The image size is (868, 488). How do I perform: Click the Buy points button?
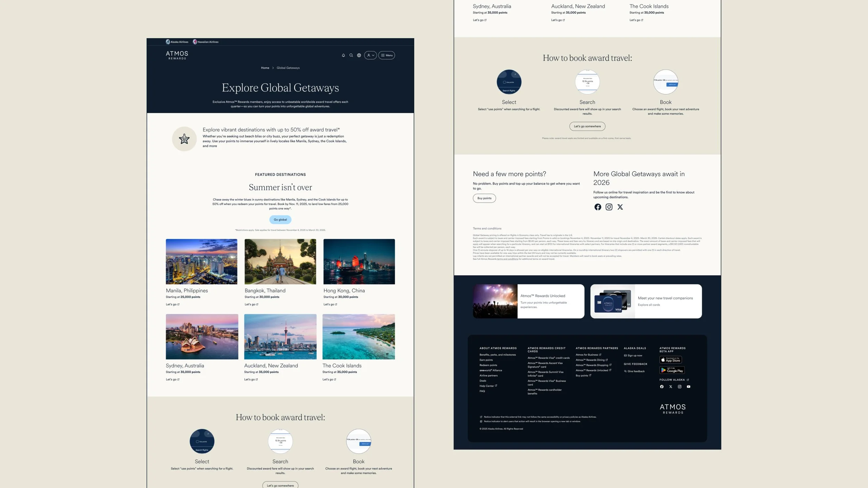coord(484,198)
